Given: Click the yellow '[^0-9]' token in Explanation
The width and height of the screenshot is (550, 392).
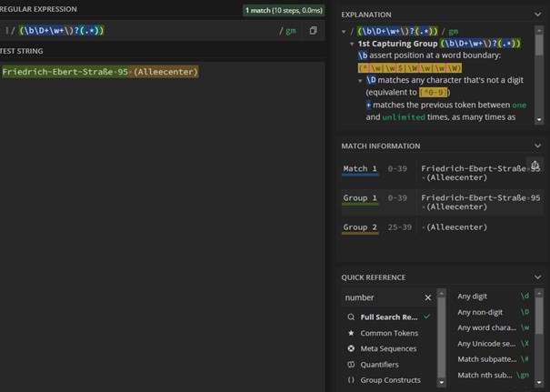Looking at the screenshot, I should coord(434,93).
